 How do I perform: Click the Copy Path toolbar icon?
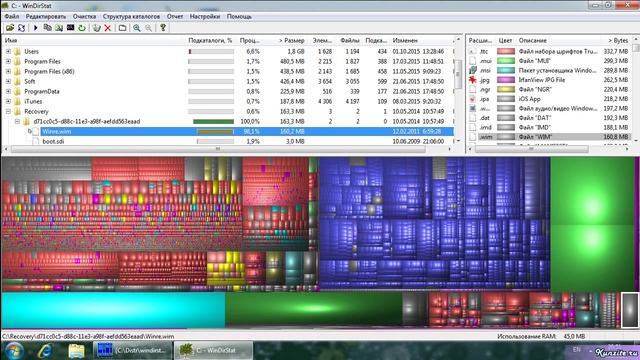tap(47, 28)
